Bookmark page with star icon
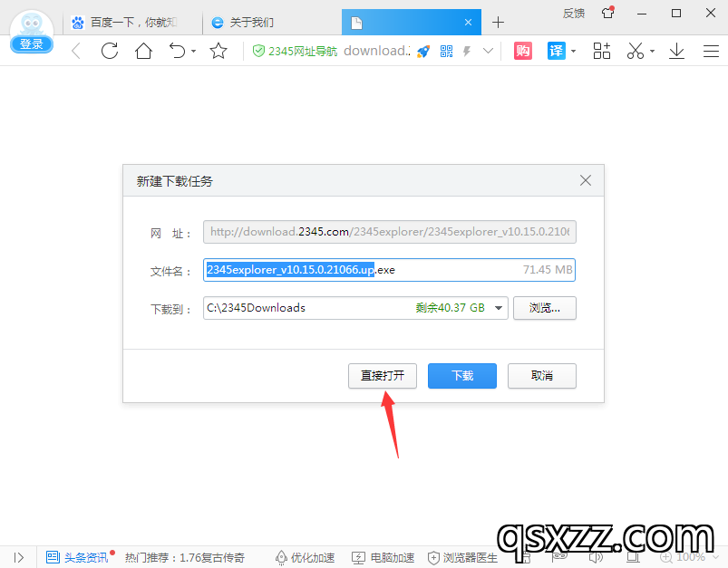 coord(218,51)
